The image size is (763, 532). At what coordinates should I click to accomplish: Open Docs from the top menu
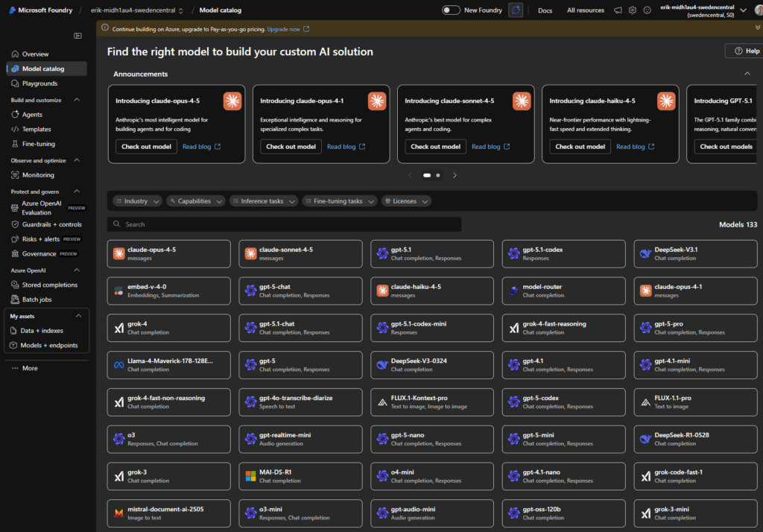[x=545, y=10]
